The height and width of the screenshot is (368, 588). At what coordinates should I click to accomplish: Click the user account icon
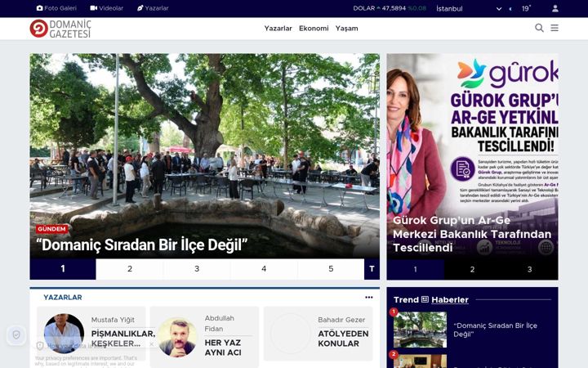click(555, 8)
